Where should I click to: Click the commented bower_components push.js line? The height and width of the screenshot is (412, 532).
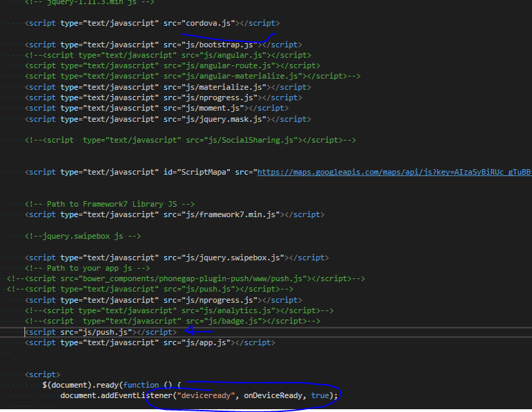pos(186,279)
